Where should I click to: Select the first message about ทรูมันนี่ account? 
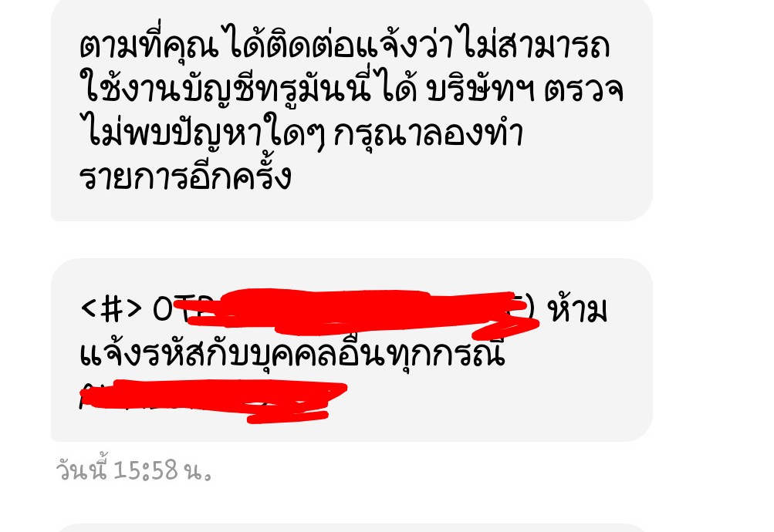[351, 109]
